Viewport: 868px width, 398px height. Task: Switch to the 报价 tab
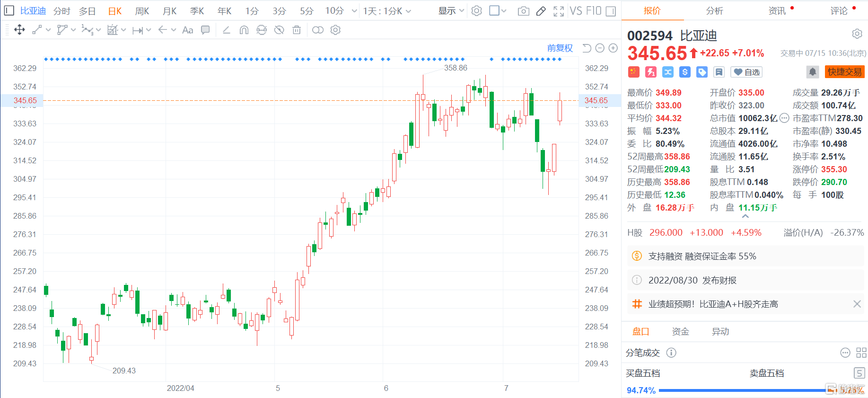(x=652, y=10)
